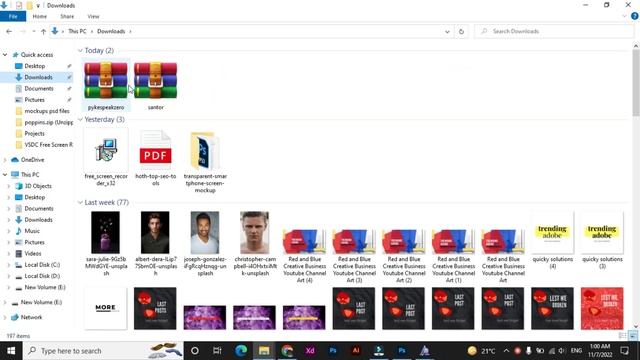The width and height of the screenshot is (640, 360).
Task: Select christopher-campbell unsplash portrait thumbnail
Action: [255, 232]
